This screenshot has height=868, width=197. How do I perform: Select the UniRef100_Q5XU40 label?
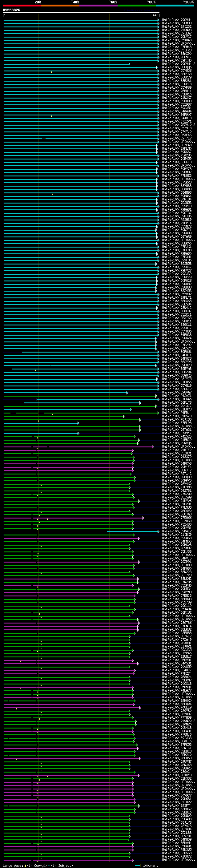coord(177,40)
